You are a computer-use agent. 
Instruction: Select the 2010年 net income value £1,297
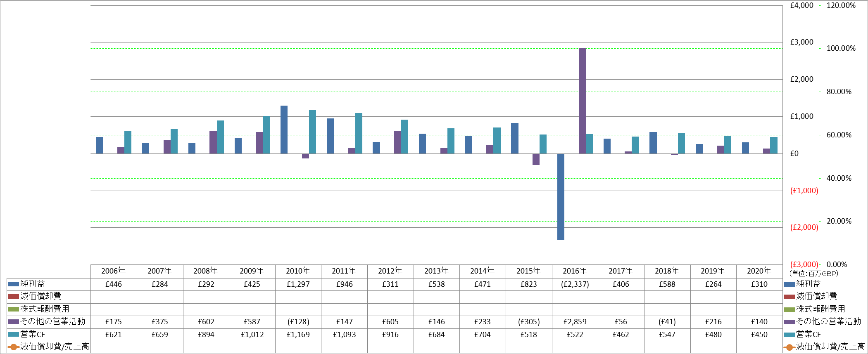tap(298, 284)
